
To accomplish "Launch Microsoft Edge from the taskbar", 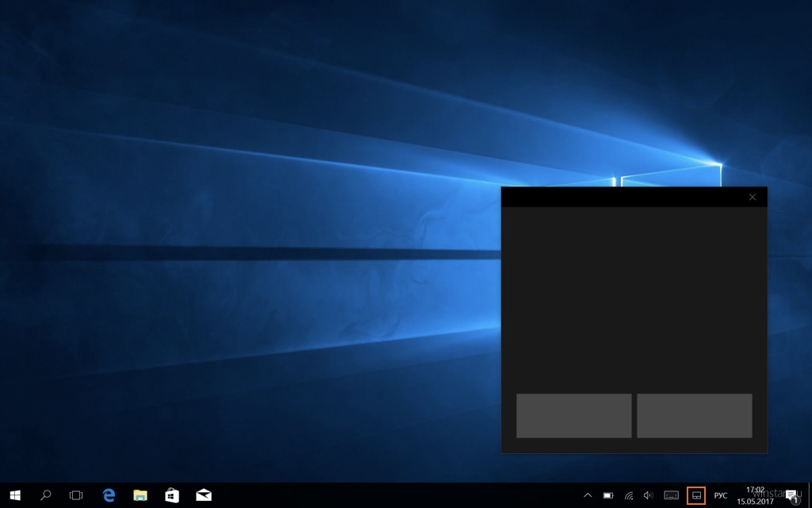I will click(109, 495).
